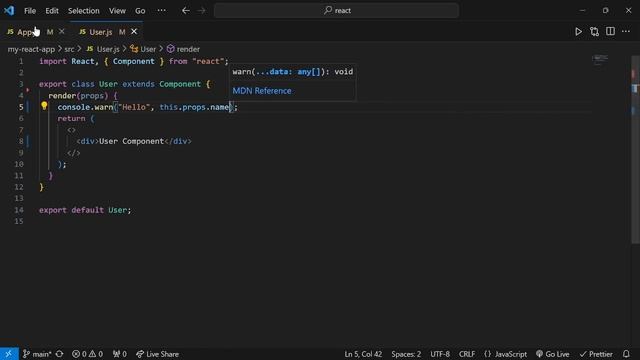
Task: Click the VS Code logo icon
Action: (x=9, y=11)
